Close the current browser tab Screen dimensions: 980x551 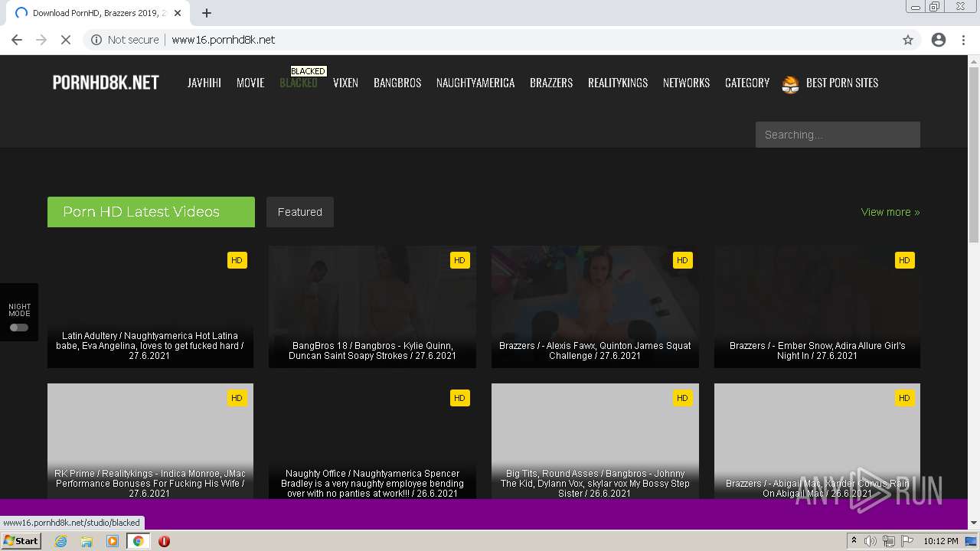pos(178,13)
